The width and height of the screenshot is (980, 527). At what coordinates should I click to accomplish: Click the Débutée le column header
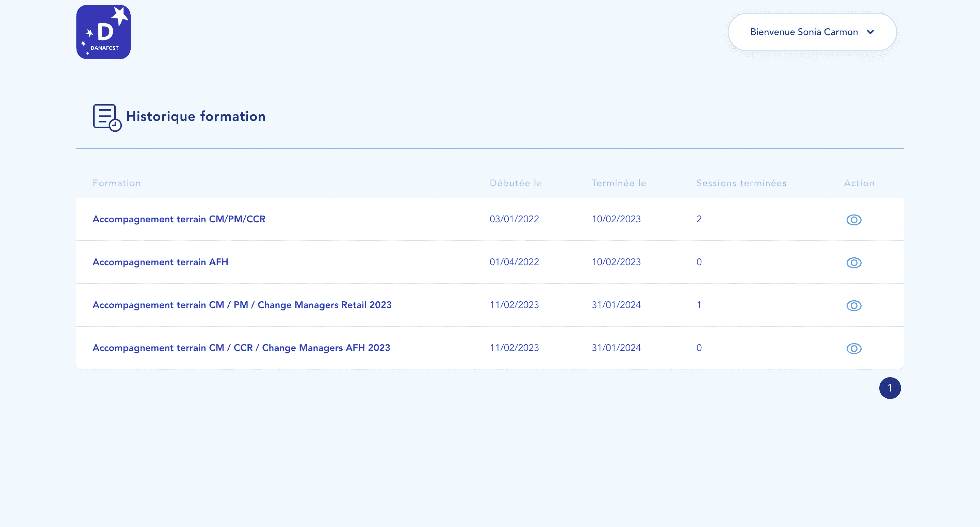click(x=515, y=183)
